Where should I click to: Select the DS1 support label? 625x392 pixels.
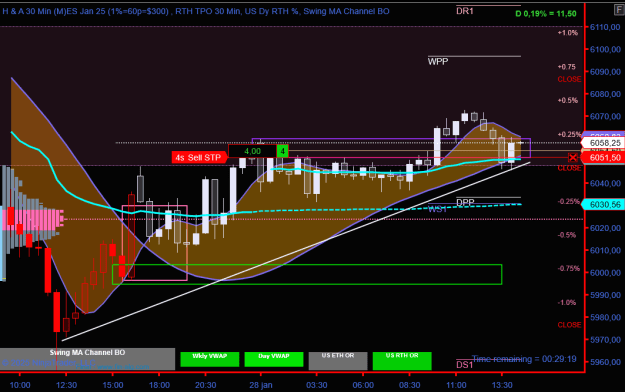click(x=465, y=364)
